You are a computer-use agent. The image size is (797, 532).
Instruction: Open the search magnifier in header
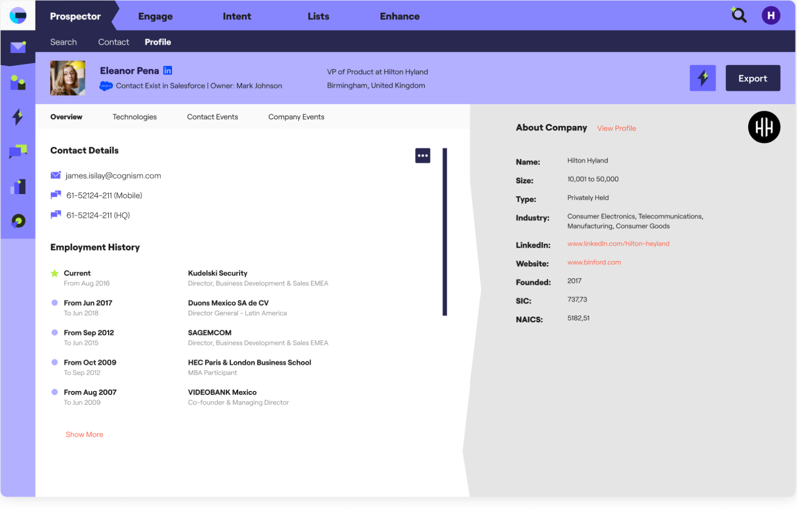coord(739,15)
